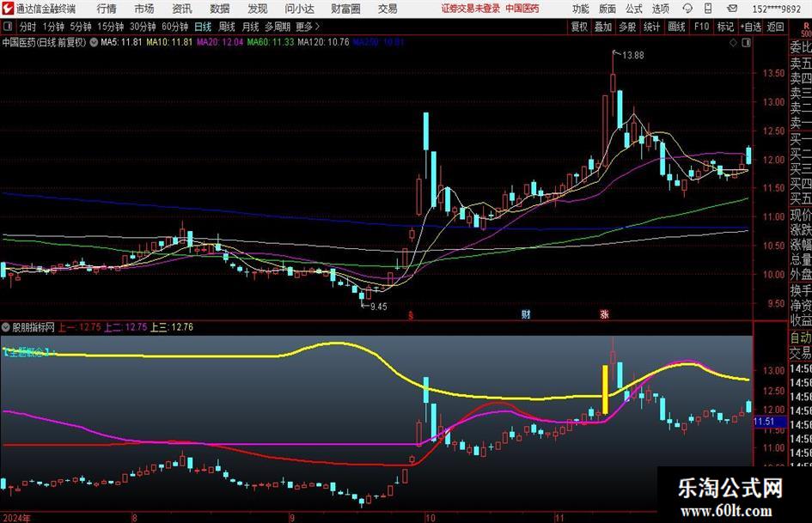Expand indicator menu arrow beside 股朋指标网
This screenshot has height=523, width=812.
pyautogui.click(x=6, y=327)
